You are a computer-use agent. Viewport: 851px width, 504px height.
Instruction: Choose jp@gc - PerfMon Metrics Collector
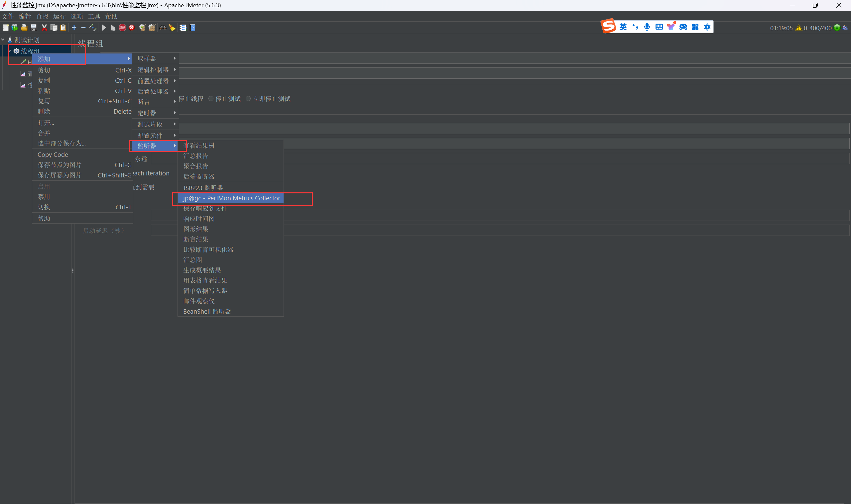coord(231,198)
